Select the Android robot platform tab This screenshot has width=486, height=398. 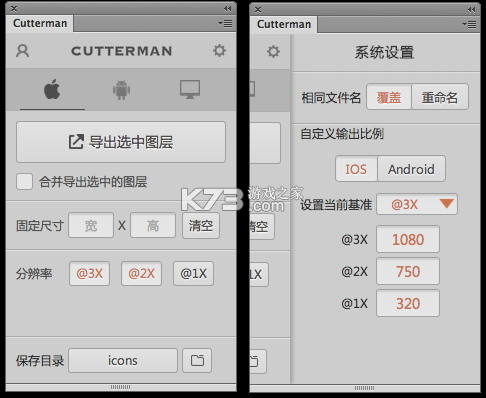(x=121, y=90)
